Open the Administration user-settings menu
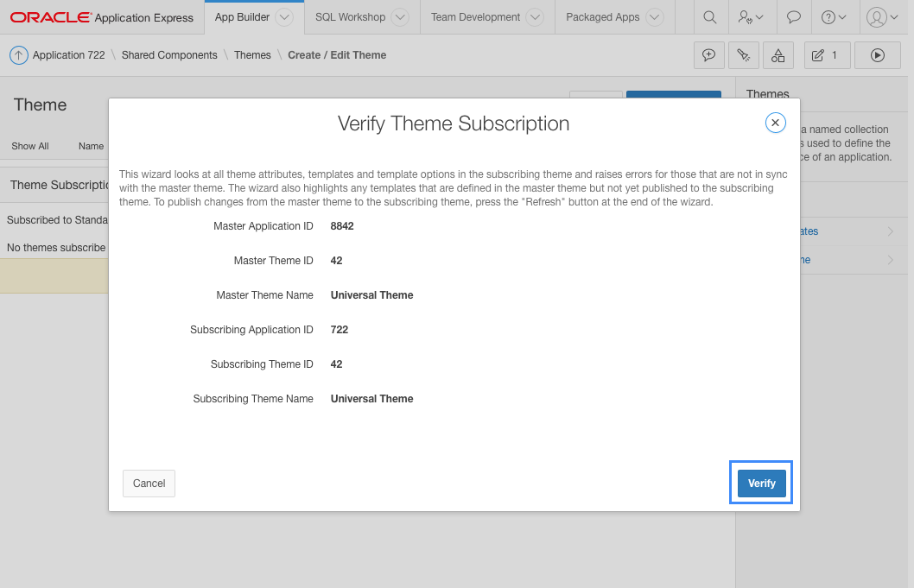Image resolution: width=914 pixels, height=588 pixels. (751, 17)
